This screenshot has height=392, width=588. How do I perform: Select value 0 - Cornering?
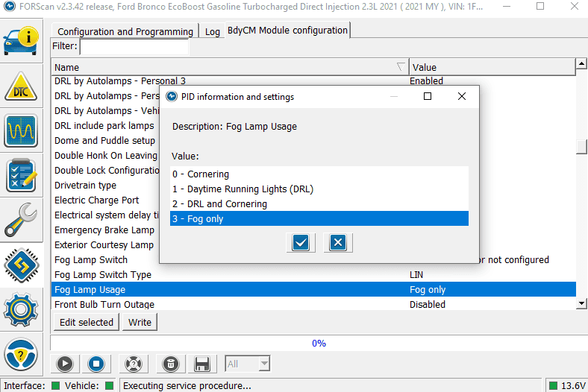[x=319, y=174]
